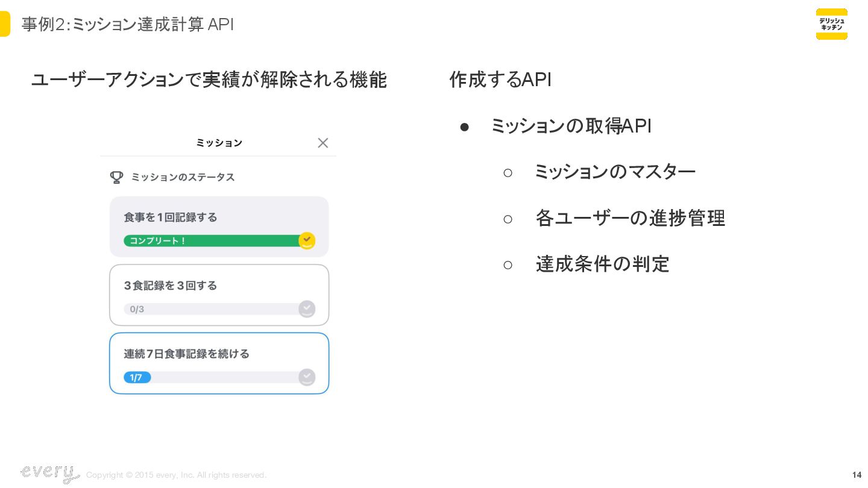Click the yellow completed checkmark badge
868x488 pixels.
click(x=307, y=241)
